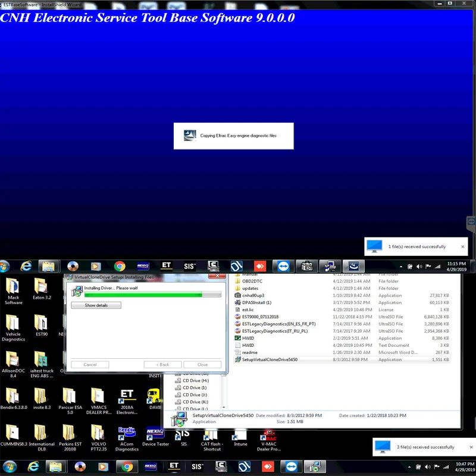The height and width of the screenshot is (476, 476).
Task: Dismiss the "3 file(s) received successfully" notification
Action: (470, 447)
